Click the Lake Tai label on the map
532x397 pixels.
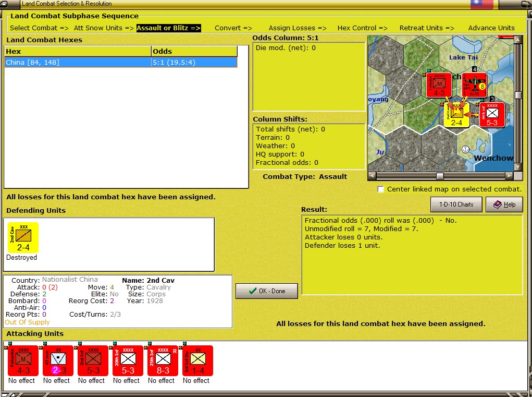(463, 57)
